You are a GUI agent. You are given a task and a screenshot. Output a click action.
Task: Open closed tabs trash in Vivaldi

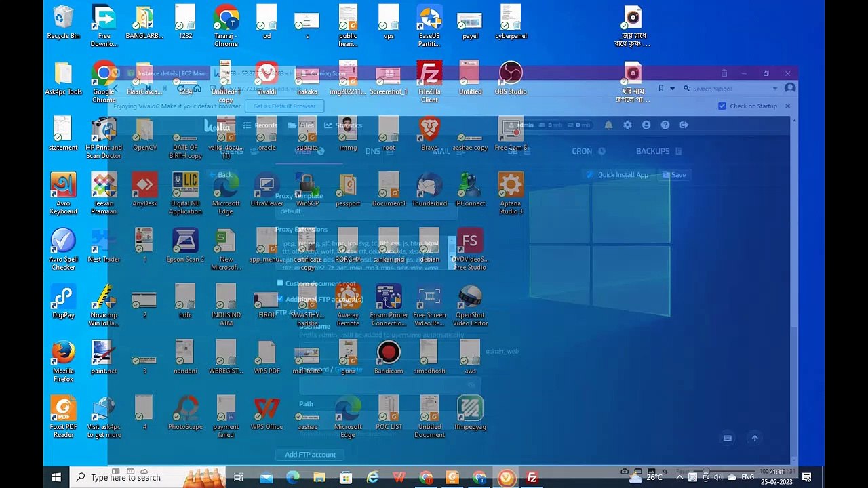click(724, 73)
